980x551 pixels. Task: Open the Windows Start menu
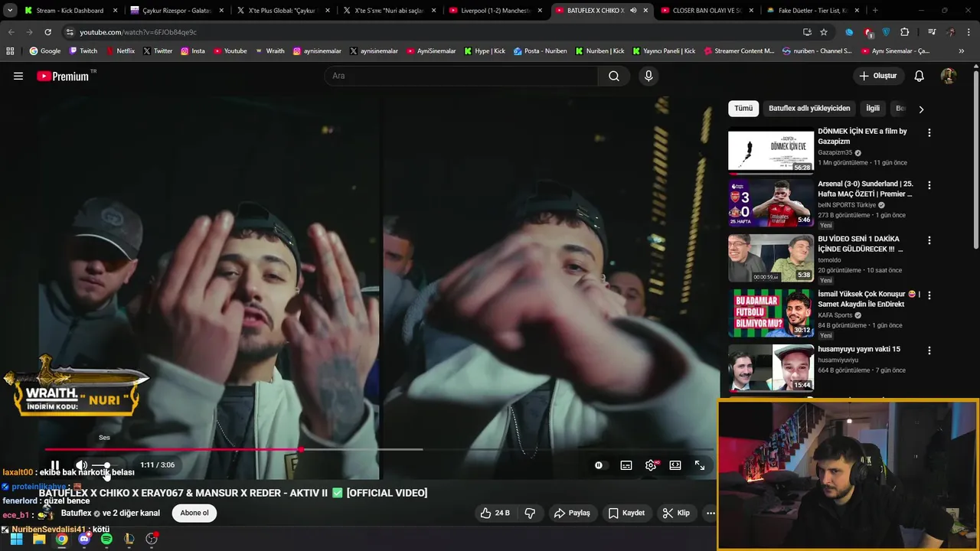[16, 539]
